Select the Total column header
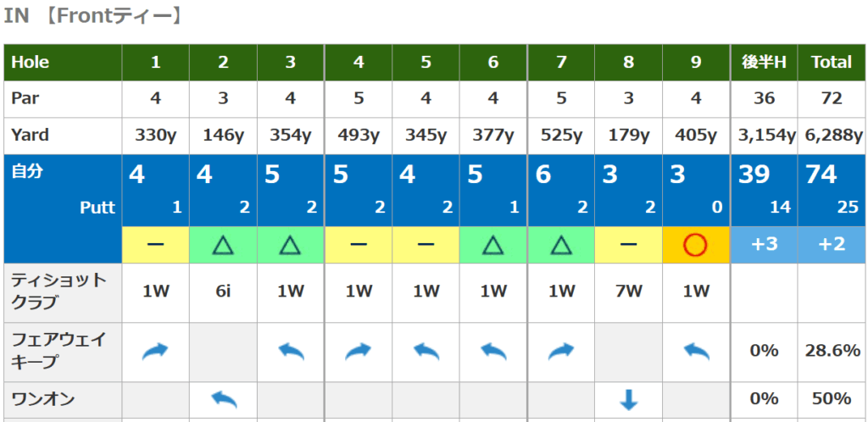This screenshot has width=868, height=422. pos(832,62)
